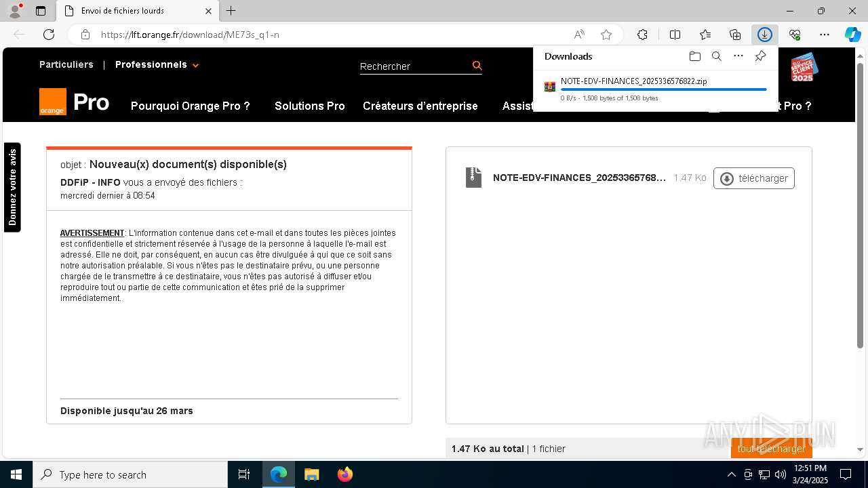This screenshot has width=868, height=488.
Task: Open the Windows Start menu
Action: (16, 474)
